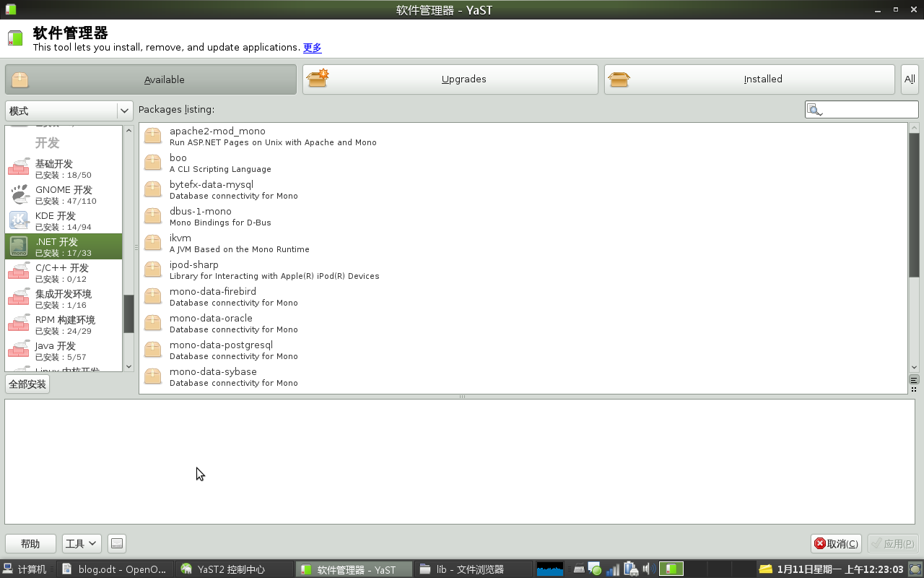The height and width of the screenshot is (578, 924).
Task: Click volume icon in system tray
Action: point(647,569)
